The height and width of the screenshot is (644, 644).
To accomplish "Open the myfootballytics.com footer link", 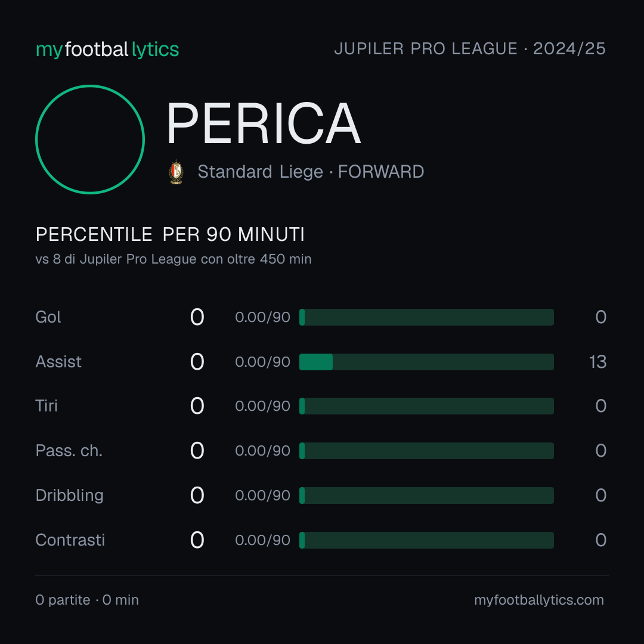I will click(x=539, y=600).
